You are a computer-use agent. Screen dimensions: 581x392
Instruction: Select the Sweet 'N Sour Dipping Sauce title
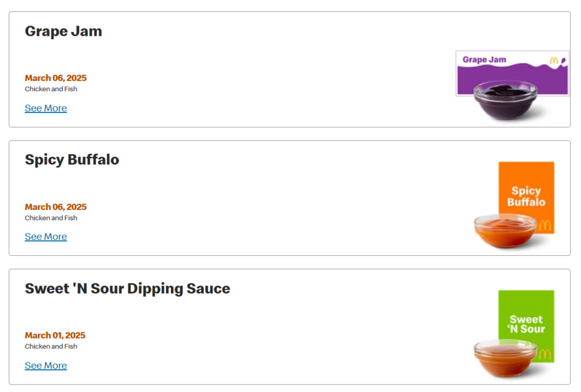pos(128,288)
